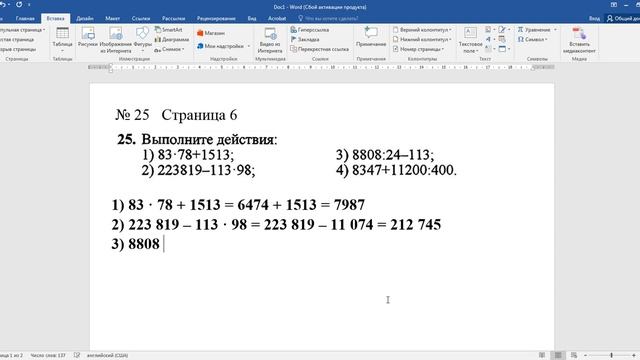
Task: Click the Вход sign-in link
Action: tap(594, 18)
